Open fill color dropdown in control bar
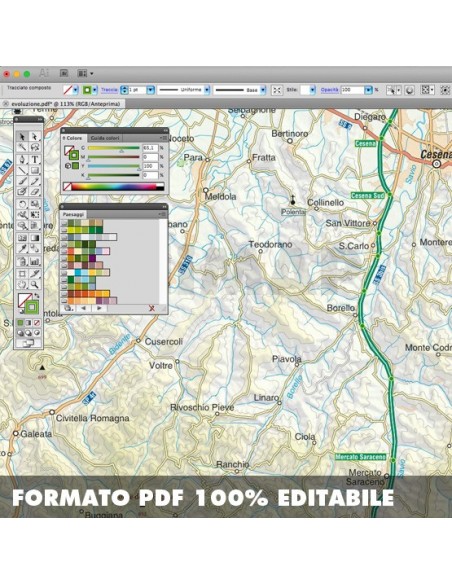452x584 pixels. coord(76,90)
